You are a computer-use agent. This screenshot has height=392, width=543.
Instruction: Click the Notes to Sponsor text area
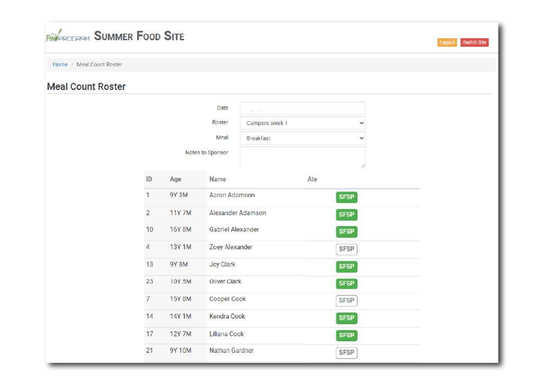(302, 157)
